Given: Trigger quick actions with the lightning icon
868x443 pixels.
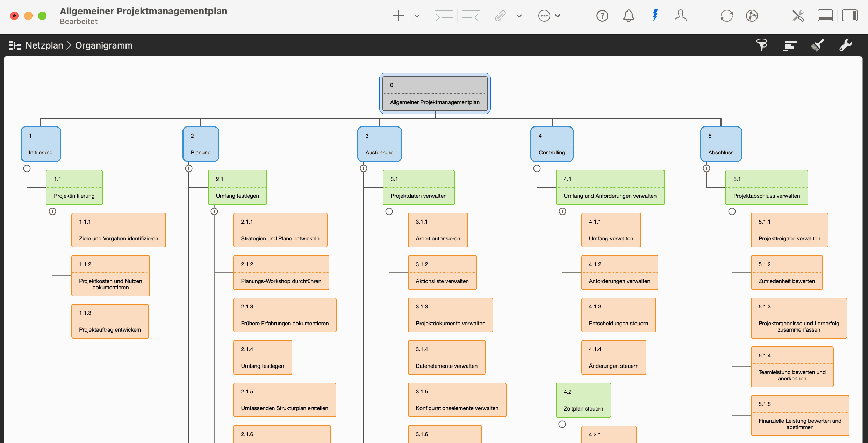Looking at the screenshot, I should click(x=655, y=16).
